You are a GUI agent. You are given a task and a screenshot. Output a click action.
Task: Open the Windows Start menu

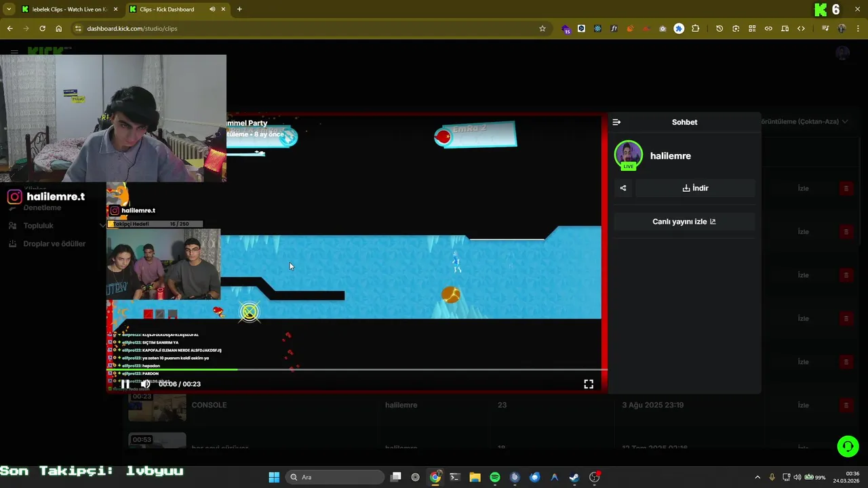coord(274,477)
